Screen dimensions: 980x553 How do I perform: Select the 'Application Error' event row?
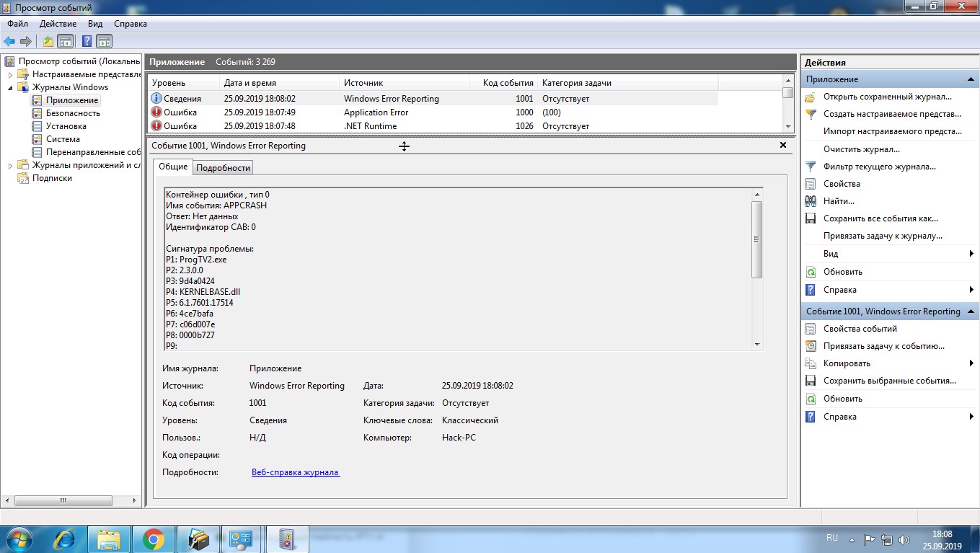375,112
